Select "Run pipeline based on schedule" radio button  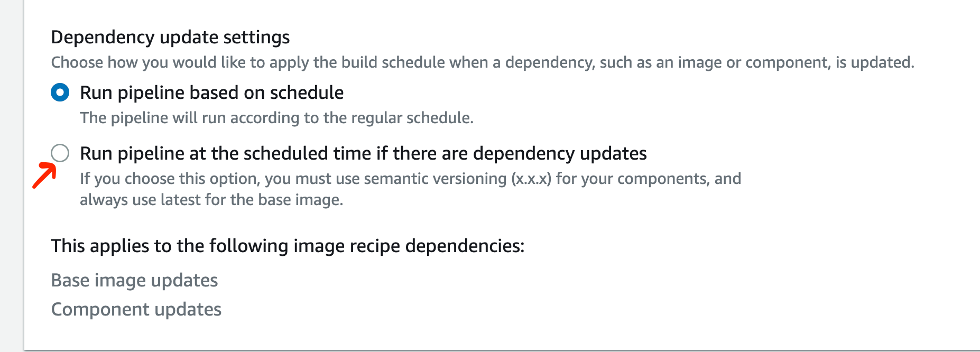[x=60, y=91]
